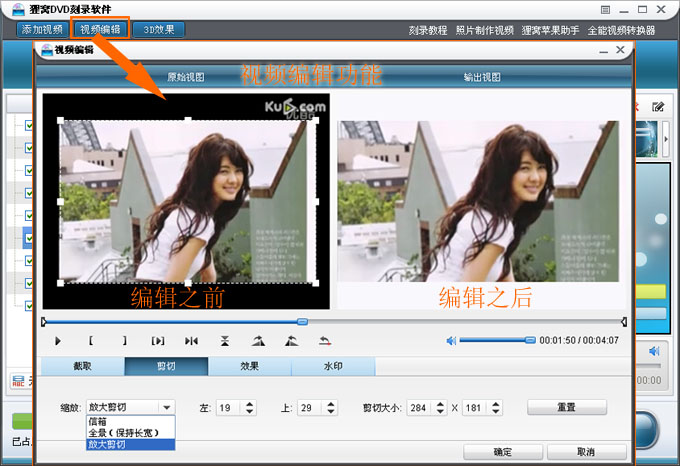Mute audio with the speaker icon
Screen dimensions: 680x466
click(x=451, y=341)
